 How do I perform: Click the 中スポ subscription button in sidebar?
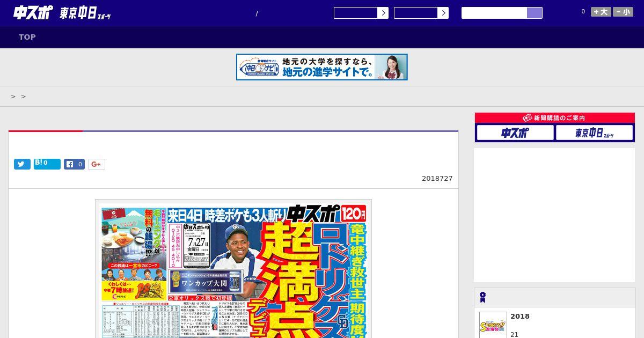click(515, 133)
